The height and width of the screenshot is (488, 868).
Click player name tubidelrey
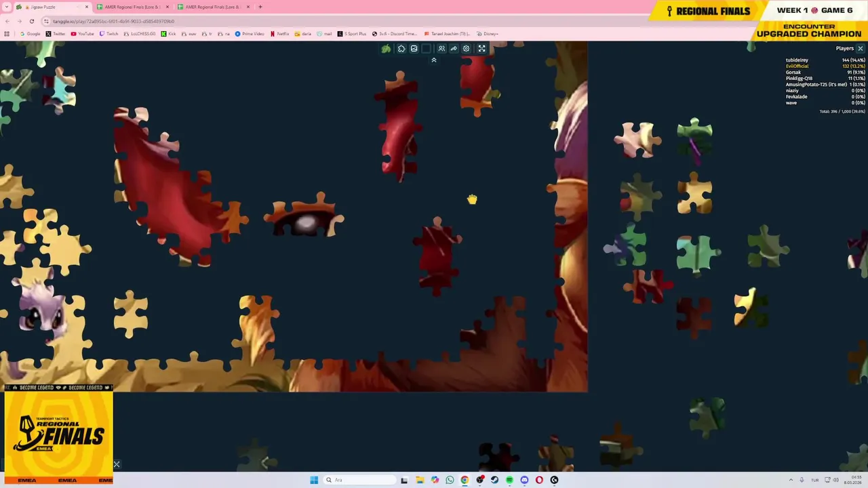click(x=797, y=60)
